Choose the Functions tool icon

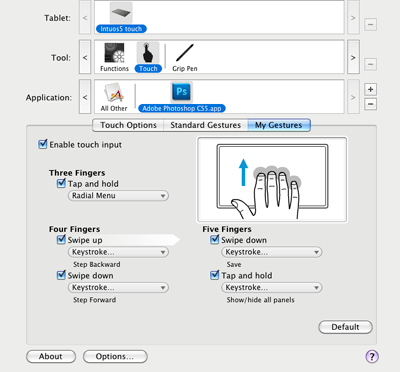(x=114, y=53)
